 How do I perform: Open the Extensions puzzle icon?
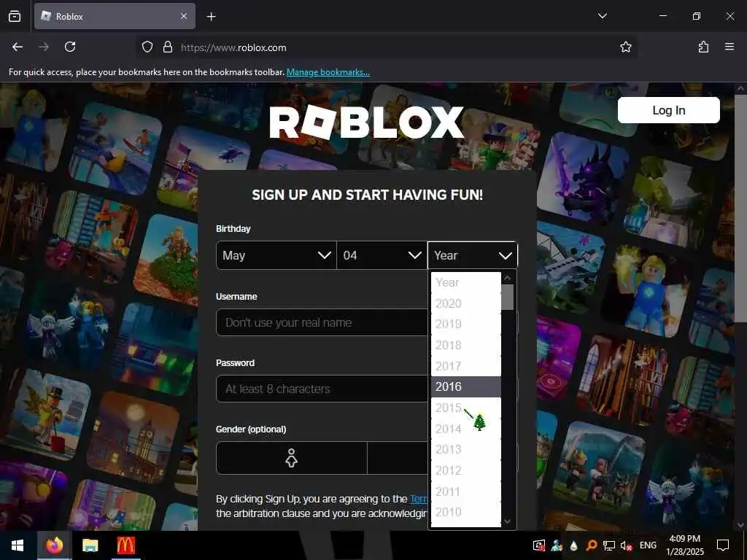(x=703, y=47)
